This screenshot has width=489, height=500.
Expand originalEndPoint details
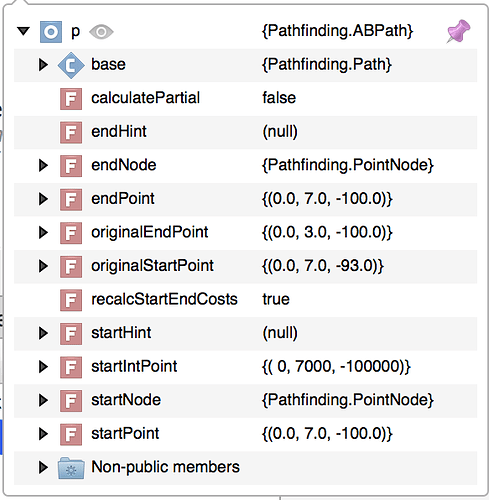click(43, 232)
